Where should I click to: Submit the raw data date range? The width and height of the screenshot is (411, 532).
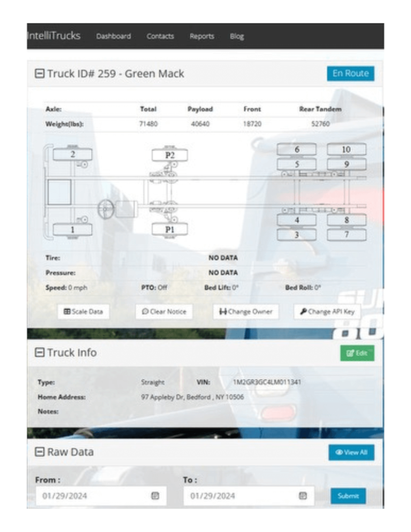[x=348, y=496]
